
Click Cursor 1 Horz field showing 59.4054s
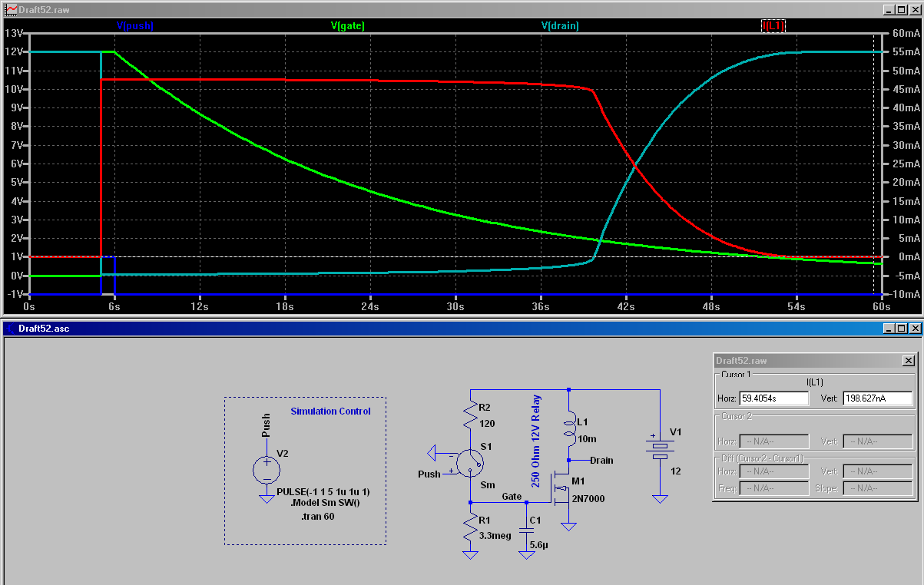click(773, 398)
